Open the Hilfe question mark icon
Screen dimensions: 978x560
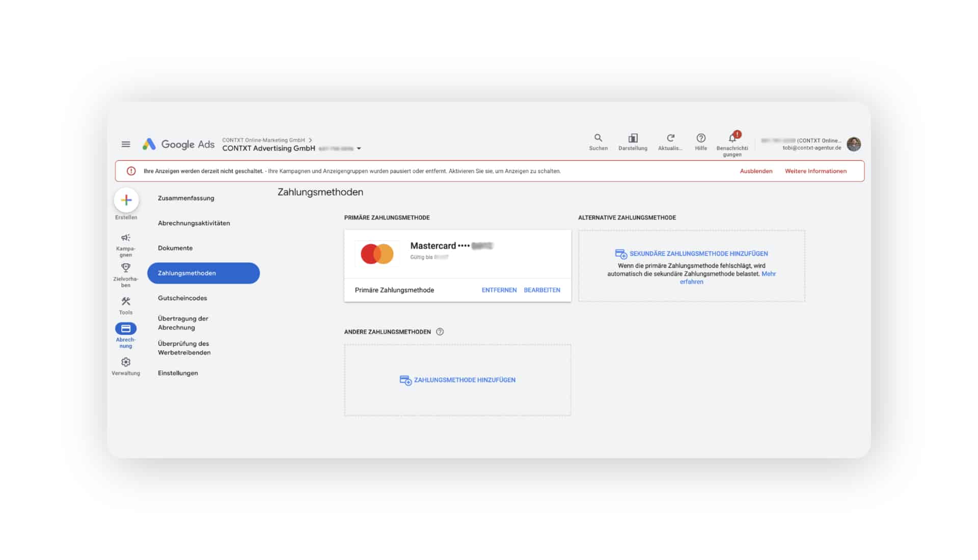click(701, 138)
